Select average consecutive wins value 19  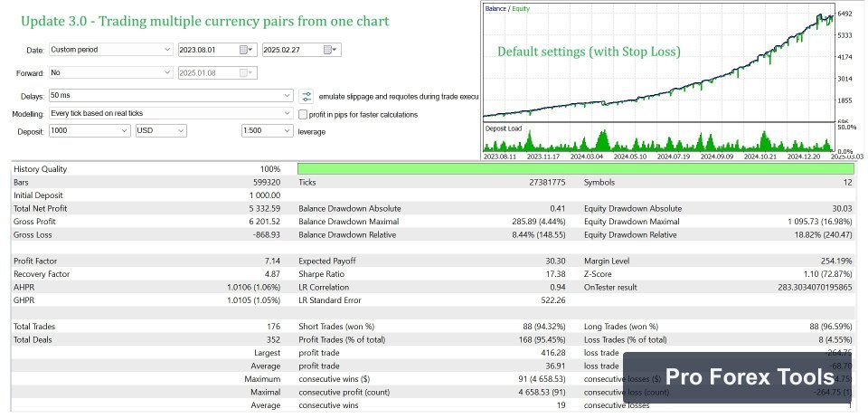(x=561, y=405)
